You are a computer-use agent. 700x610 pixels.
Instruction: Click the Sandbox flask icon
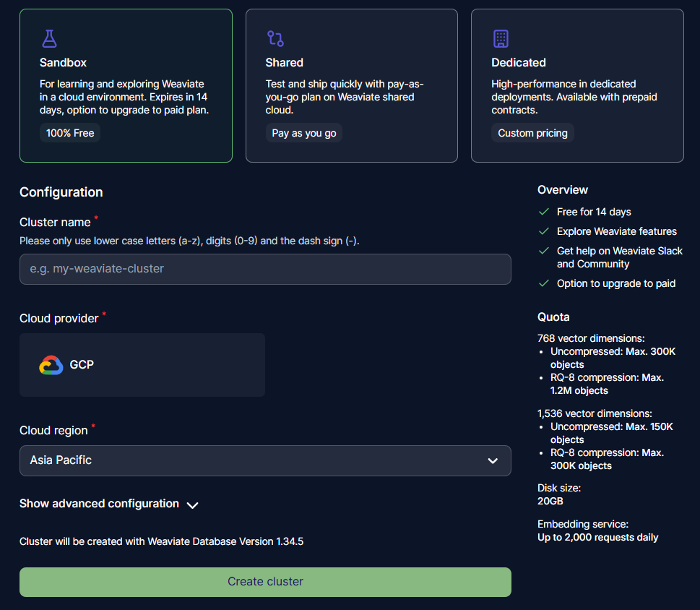click(x=49, y=38)
